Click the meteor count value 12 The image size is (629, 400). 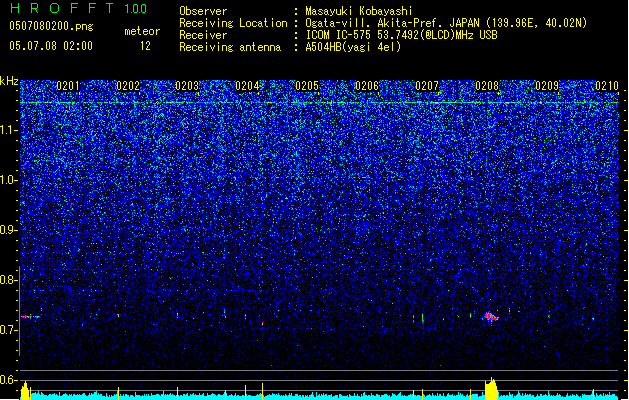145,46
